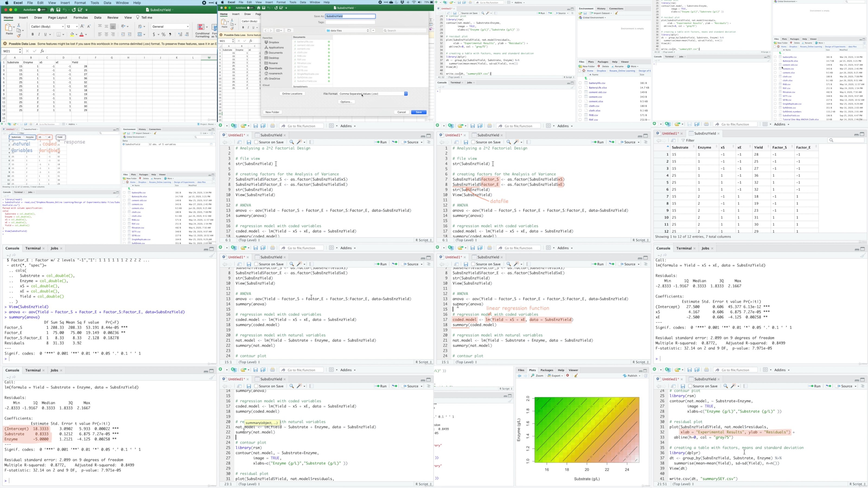The image size is (868, 488).
Task: Click the yellow fill color swatch
Action: coord(72,34)
